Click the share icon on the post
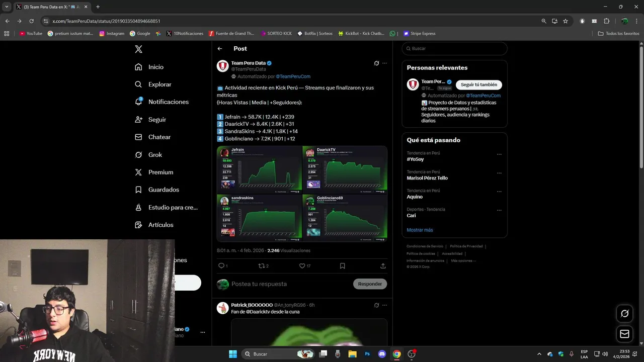 (383, 266)
